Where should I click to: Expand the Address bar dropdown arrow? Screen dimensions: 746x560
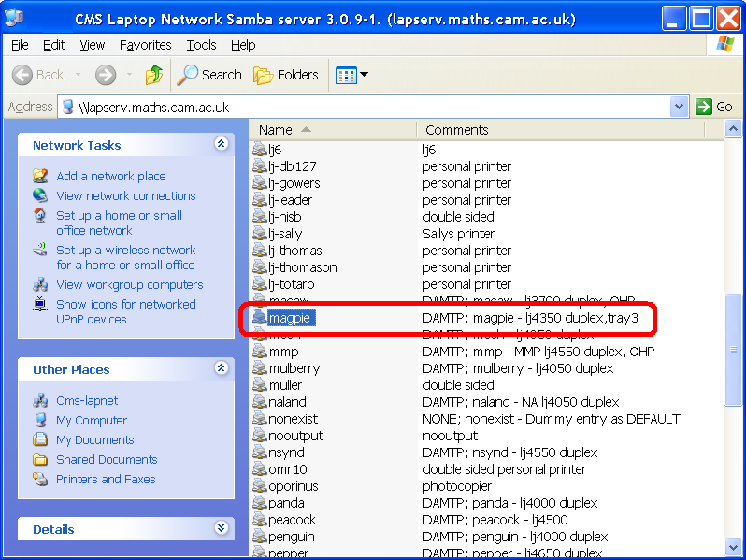click(x=680, y=107)
